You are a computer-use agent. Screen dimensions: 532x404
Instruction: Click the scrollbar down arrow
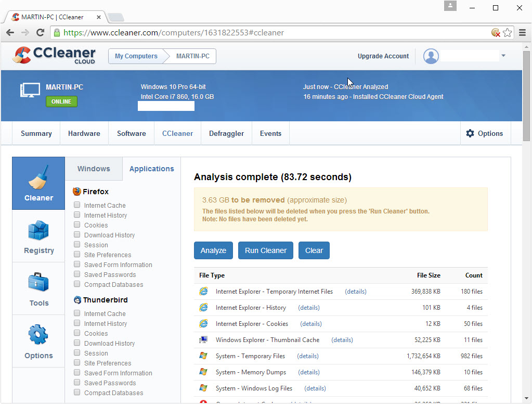(526, 398)
